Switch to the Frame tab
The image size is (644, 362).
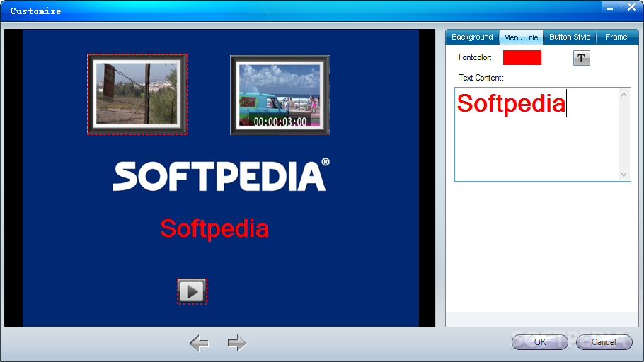coord(616,37)
